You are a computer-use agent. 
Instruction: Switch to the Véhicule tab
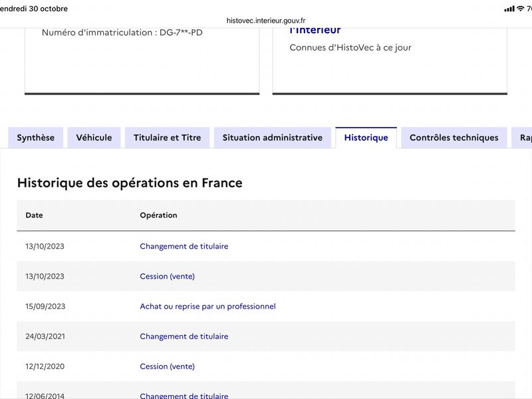(x=94, y=138)
